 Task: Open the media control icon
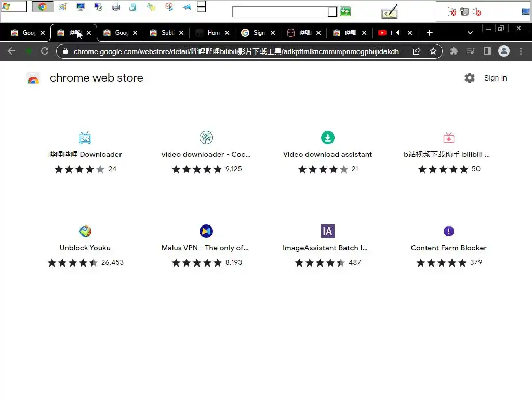(470, 51)
